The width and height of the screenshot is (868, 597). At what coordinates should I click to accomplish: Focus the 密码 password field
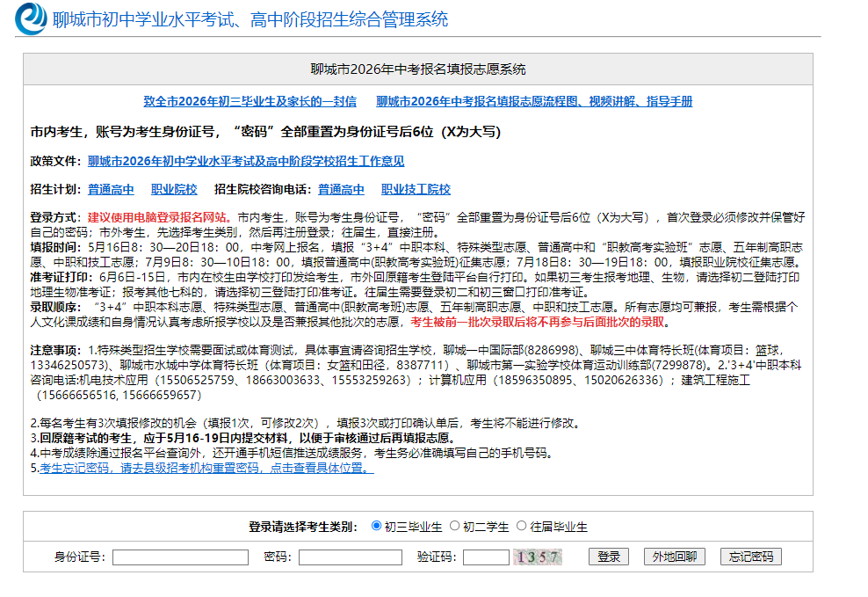(x=351, y=557)
